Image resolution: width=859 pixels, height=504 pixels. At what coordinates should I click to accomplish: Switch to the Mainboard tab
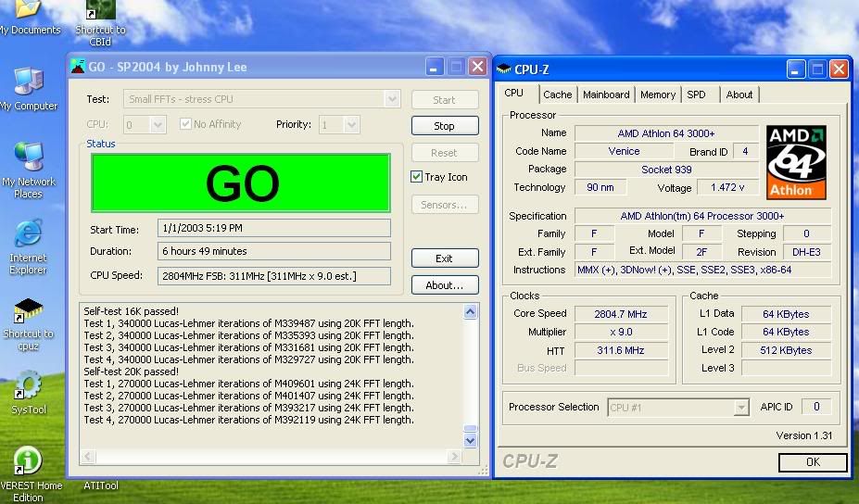click(x=606, y=94)
